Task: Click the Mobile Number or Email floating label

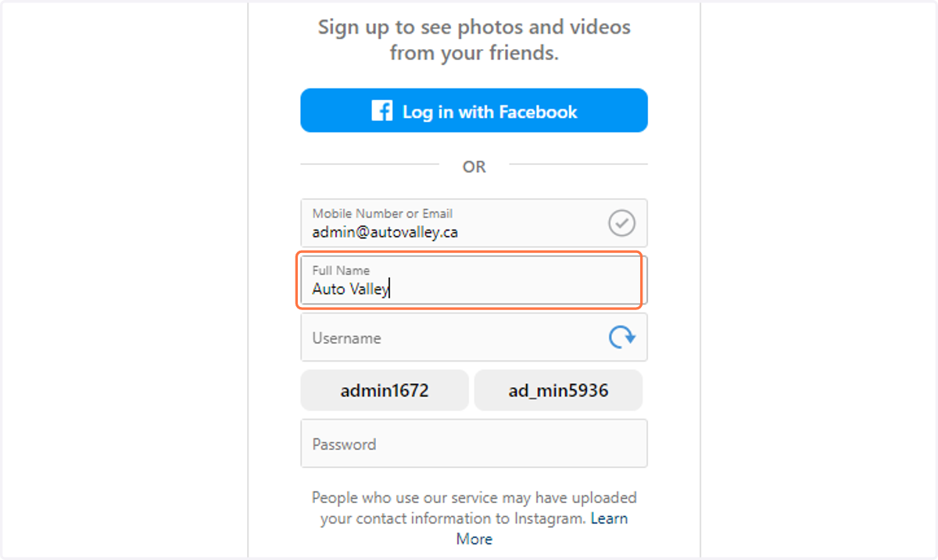Action: (x=382, y=213)
